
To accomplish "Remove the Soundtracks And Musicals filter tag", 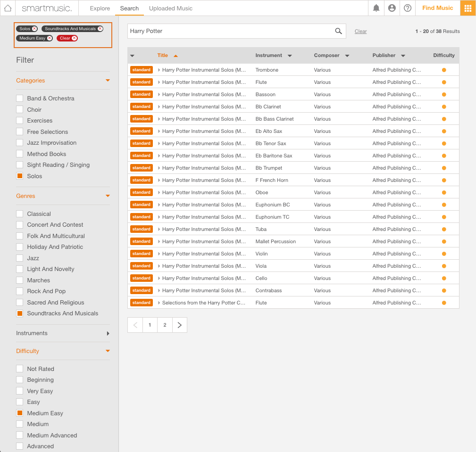I will (100, 29).
